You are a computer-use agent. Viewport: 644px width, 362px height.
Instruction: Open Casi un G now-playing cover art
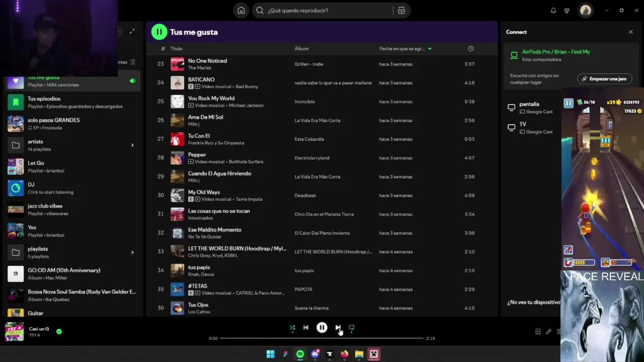14,331
